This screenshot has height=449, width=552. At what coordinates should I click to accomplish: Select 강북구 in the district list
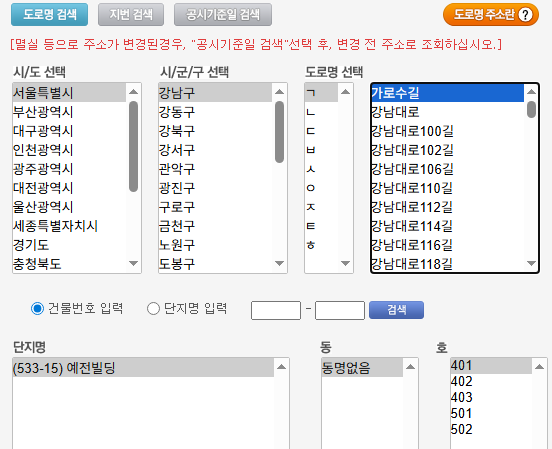click(x=215, y=131)
